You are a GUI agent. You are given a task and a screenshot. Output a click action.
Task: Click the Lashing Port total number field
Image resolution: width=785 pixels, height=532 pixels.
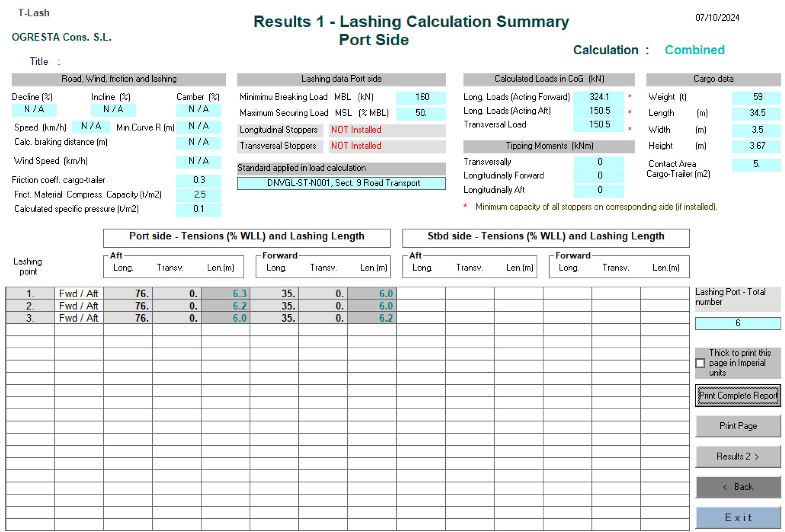738,324
